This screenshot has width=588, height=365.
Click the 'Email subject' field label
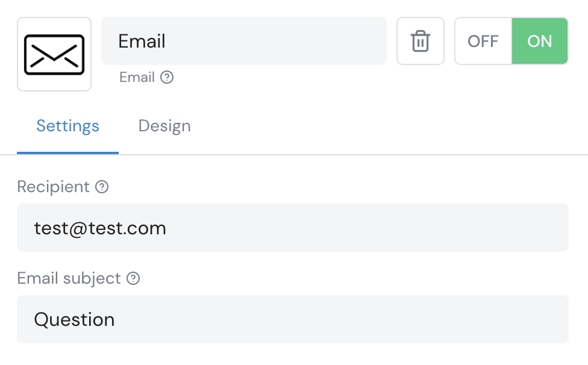point(69,278)
